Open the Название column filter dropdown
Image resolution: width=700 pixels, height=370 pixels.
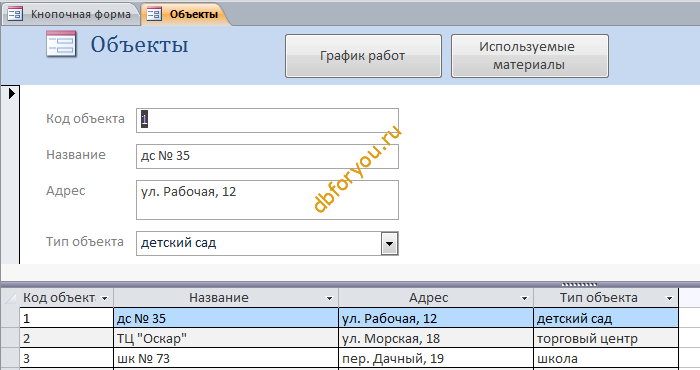[329, 298]
